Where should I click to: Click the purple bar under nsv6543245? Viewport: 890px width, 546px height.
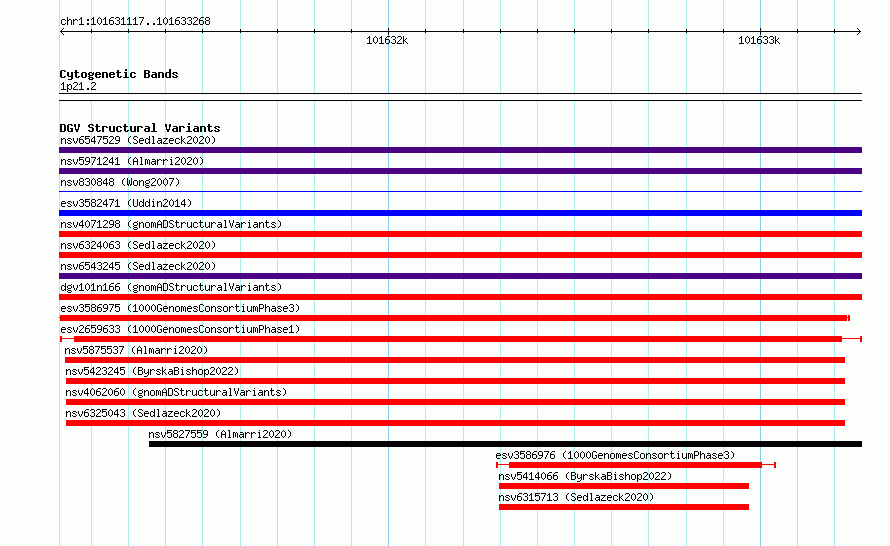click(x=460, y=276)
